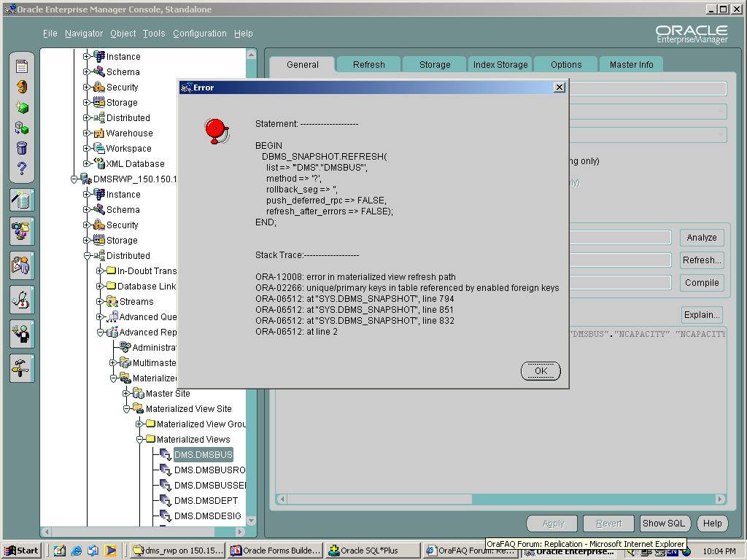The image size is (747, 560).
Task: Click the trash can Remove icon in sidebar
Action: (x=22, y=149)
